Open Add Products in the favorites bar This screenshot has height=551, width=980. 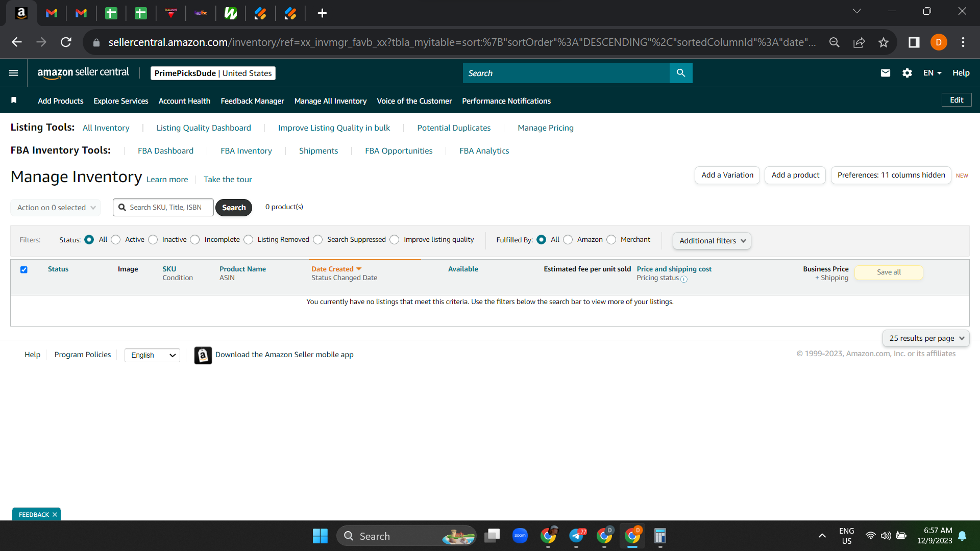tap(60, 101)
